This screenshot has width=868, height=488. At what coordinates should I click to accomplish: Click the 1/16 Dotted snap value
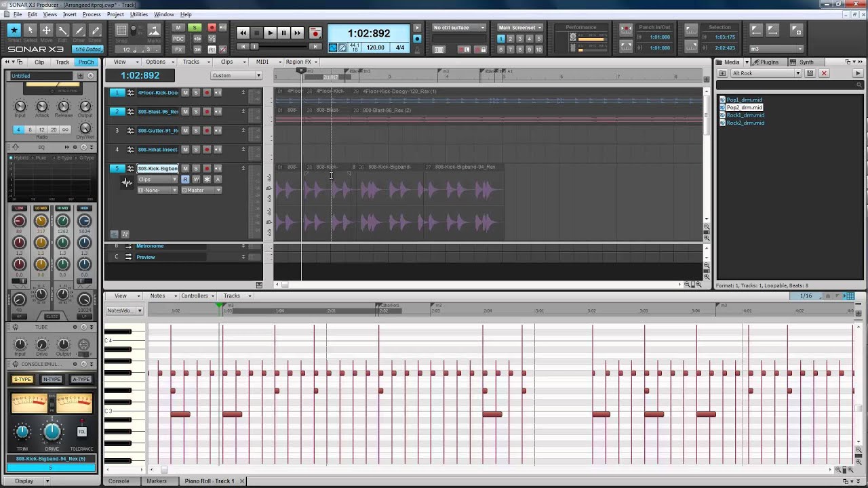pyautogui.click(x=87, y=49)
